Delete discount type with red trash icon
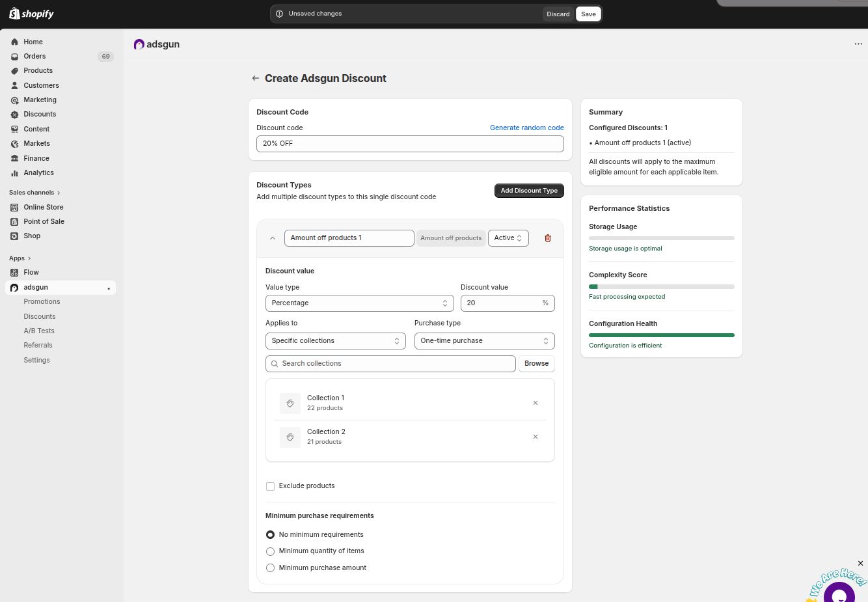The image size is (868, 602). point(547,238)
